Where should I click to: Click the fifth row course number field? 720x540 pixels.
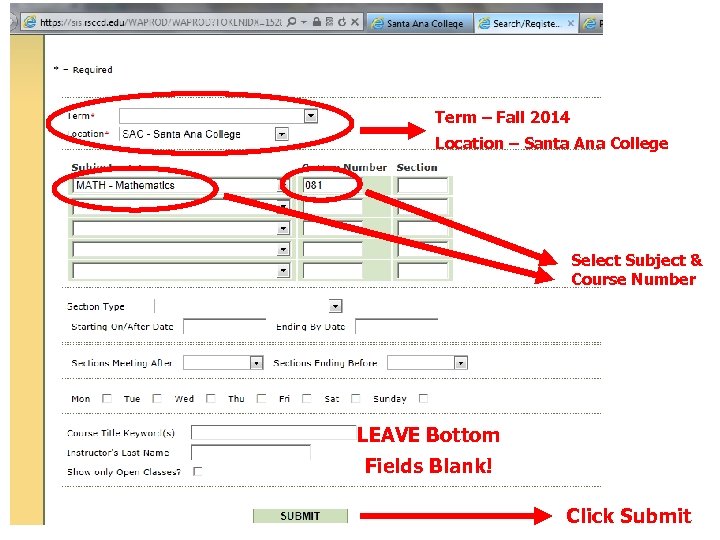point(332,271)
